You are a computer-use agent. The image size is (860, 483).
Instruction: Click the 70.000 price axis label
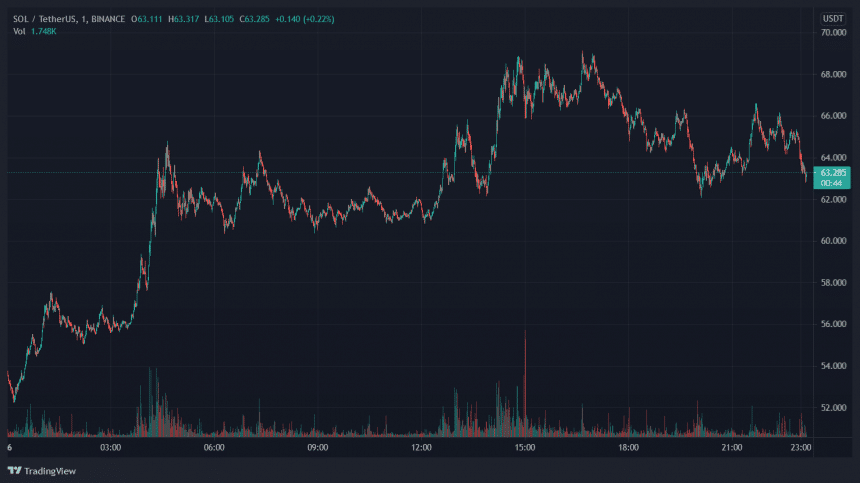point(832,32)
